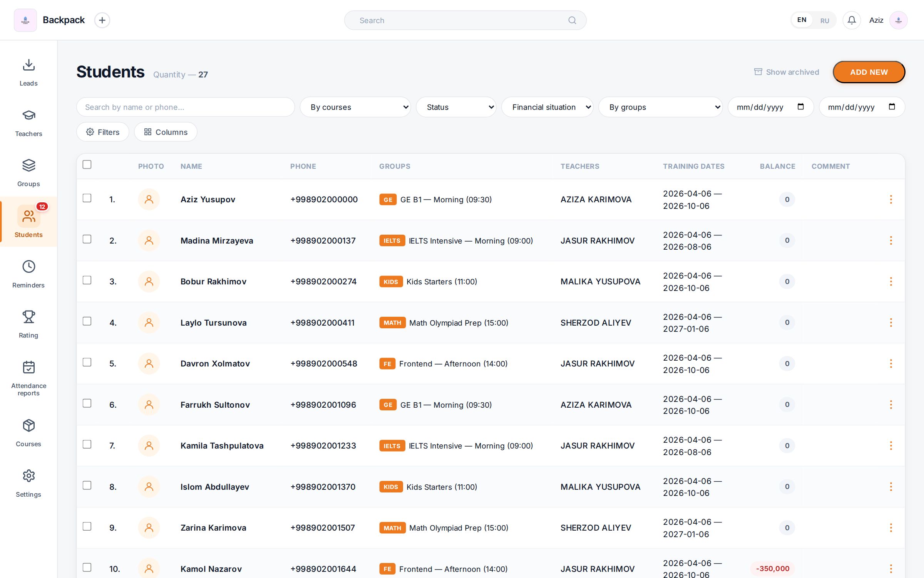Open row actions menu for Kamila Tashpulatova
Viewport: 924px width, 578px height.
click(x=891, y=445)
